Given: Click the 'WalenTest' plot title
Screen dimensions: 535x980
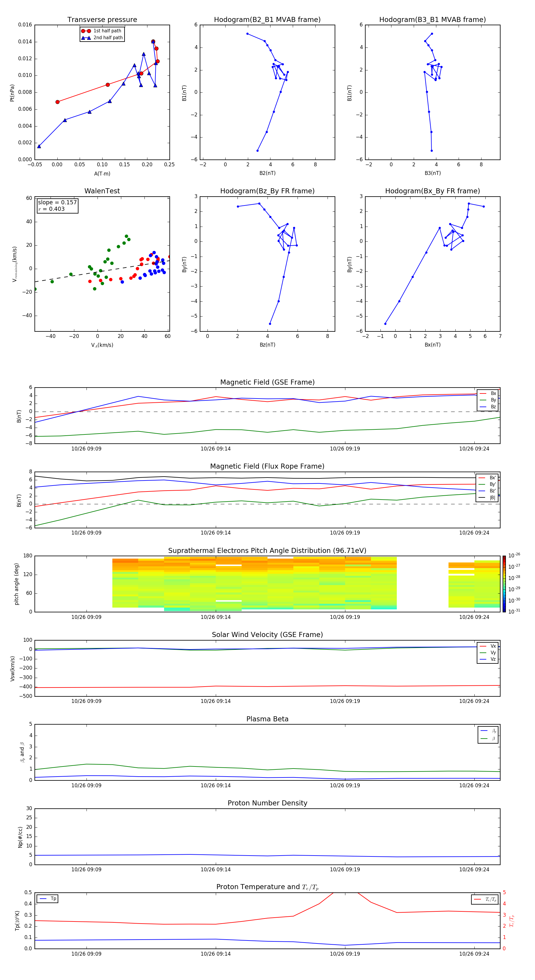Looking at the screenshot, I should pyautogui.click(x=102, y=191).
